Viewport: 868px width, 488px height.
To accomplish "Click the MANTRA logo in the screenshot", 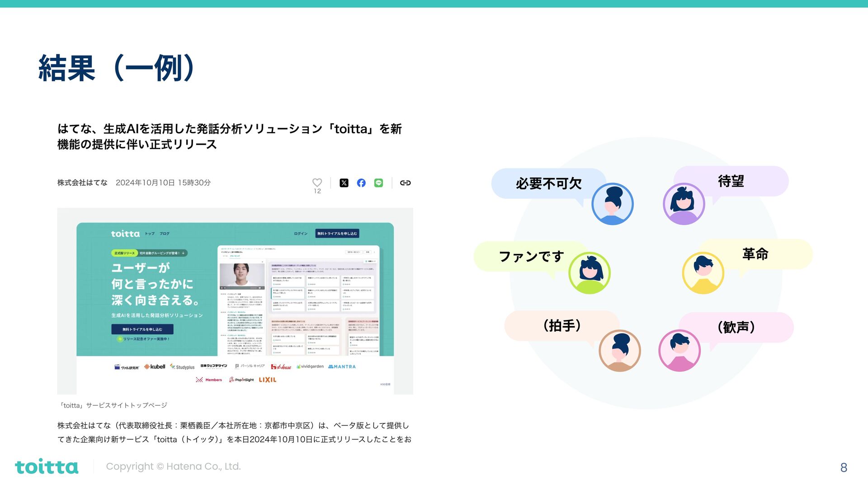I will tap(342, 366).
